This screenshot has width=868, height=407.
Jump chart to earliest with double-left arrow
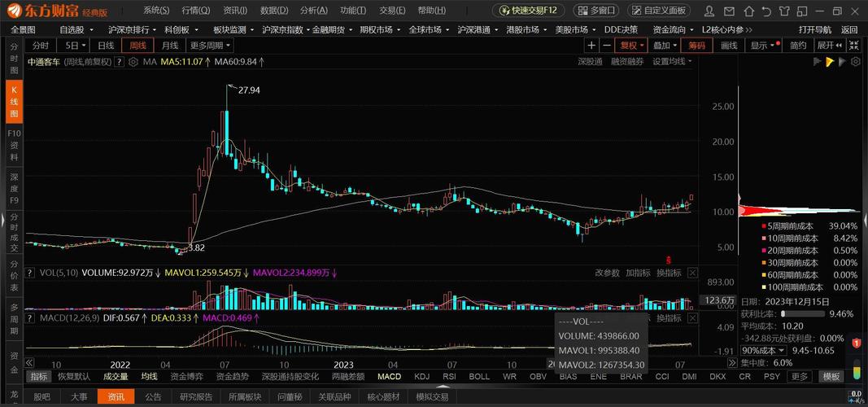pyautogui.click(x=30, y=363)
